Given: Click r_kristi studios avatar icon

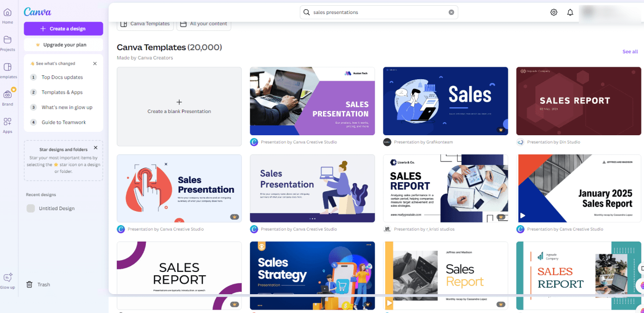Looking at the screenshot, I should pyautogui.click(x=387, y=229).
